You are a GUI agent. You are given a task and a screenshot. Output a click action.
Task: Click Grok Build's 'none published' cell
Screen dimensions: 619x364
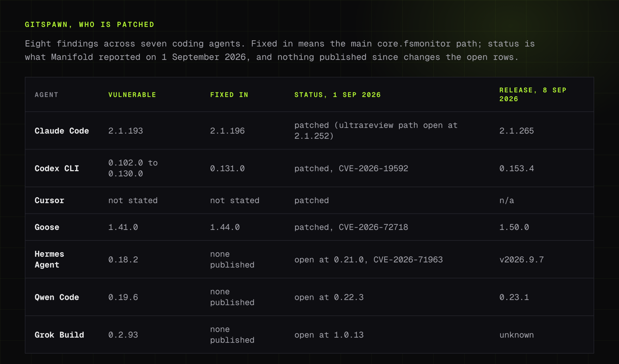232,335
